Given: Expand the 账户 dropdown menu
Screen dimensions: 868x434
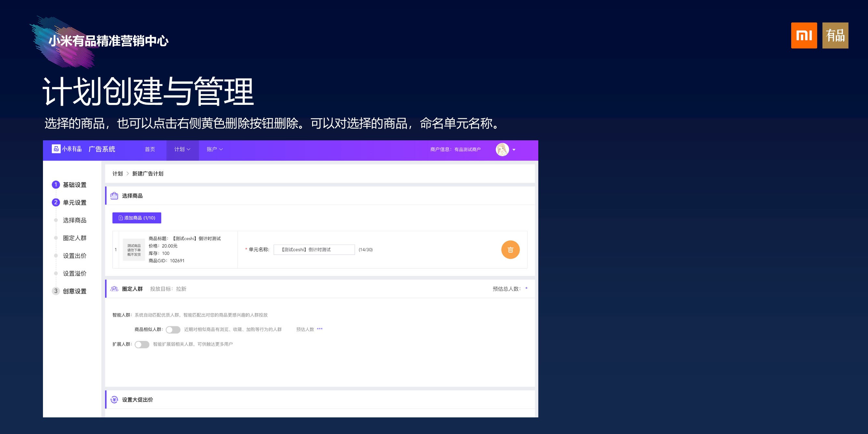Looking at the screenshot, I should [215, 149].
